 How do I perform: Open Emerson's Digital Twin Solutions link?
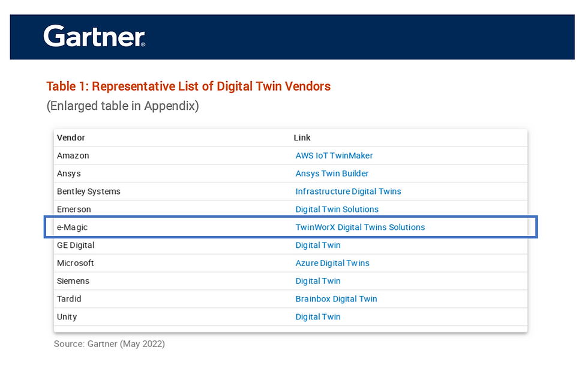click(x=337, y=210)
